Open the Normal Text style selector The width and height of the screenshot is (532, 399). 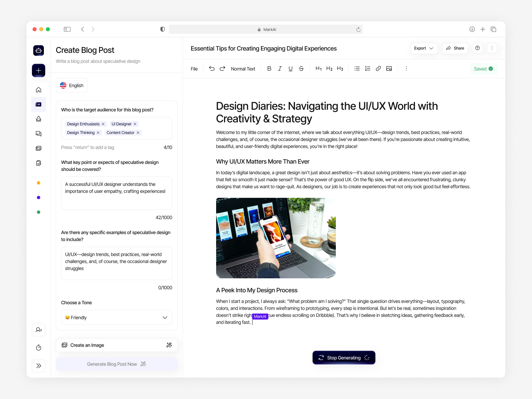[243, 69]
